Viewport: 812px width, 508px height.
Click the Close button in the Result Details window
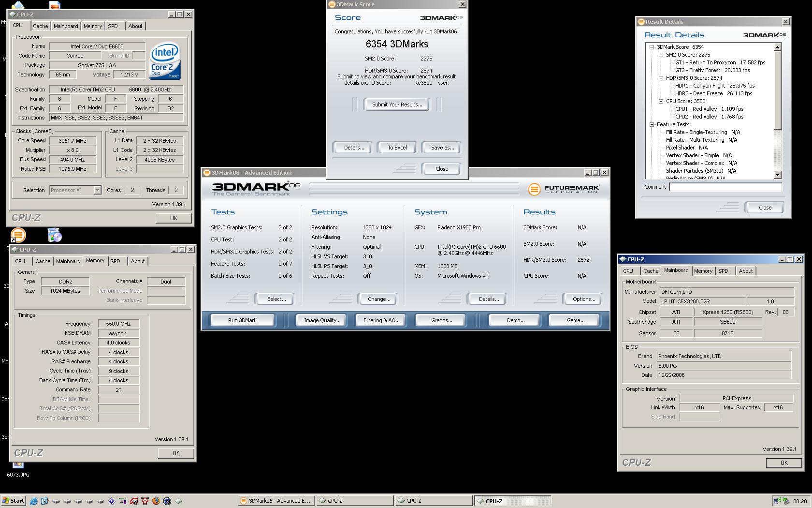pyautogui.click(x=765, y=208)
